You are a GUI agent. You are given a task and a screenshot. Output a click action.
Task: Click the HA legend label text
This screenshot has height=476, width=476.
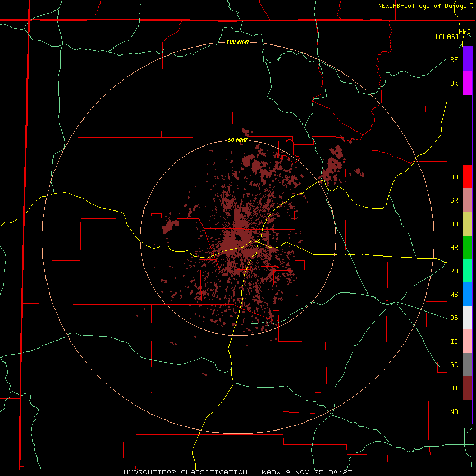click(x=454, y=177)
